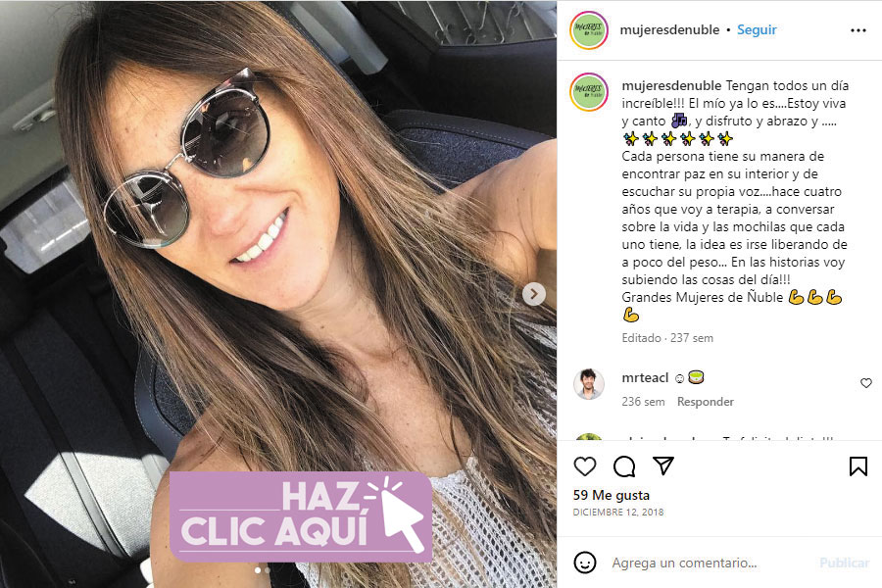Viewport: 882px width, 588px height.
Task: Click the caption author avatar
Action: (588, 92)
